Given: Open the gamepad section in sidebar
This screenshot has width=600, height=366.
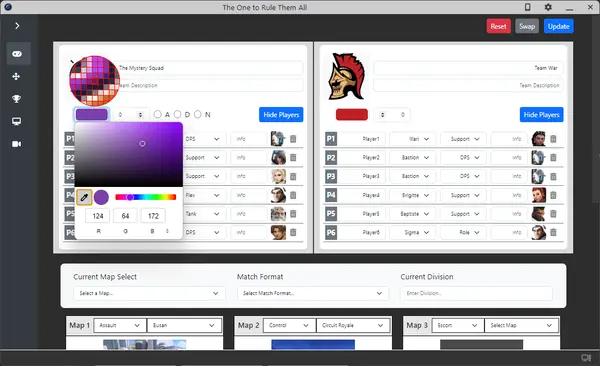Looking at the screenshot, I should pos(17,54).
